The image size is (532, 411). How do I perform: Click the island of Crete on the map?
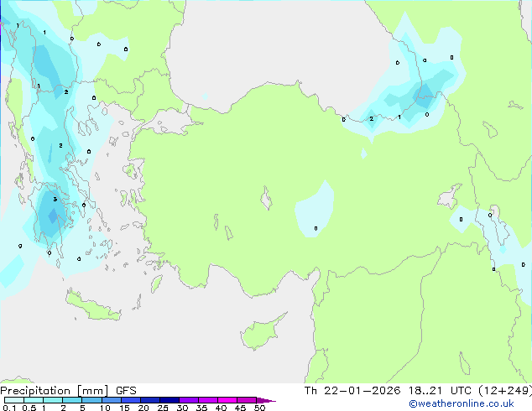(93, 305)
